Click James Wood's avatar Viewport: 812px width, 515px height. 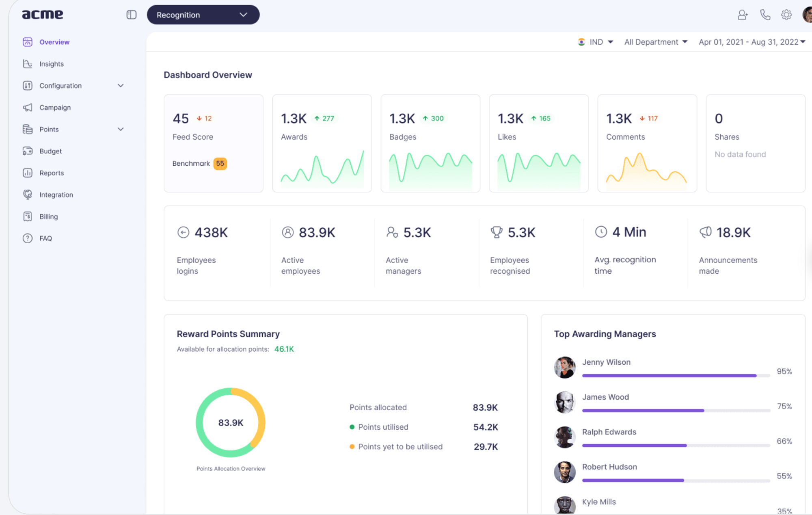[x=565, y=402]
